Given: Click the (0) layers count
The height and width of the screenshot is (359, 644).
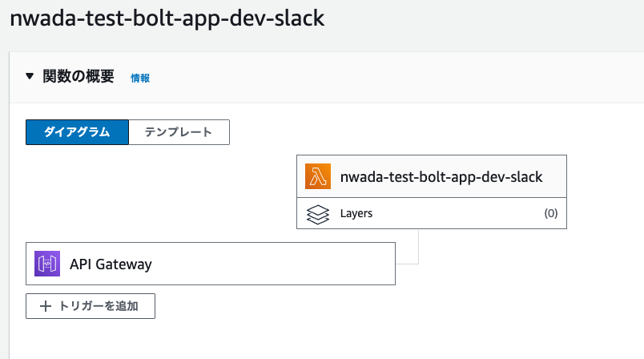Looking at the screenshot, I should coord(551,213).
